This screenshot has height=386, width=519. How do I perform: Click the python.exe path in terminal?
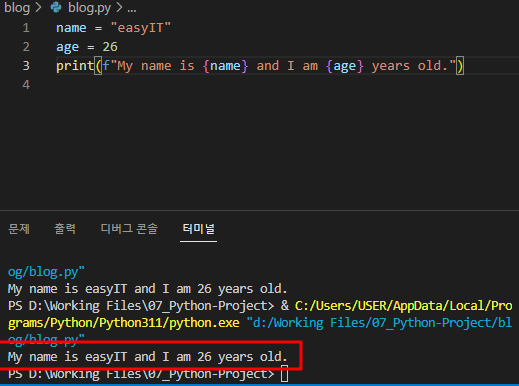click(x=124, y=323)
